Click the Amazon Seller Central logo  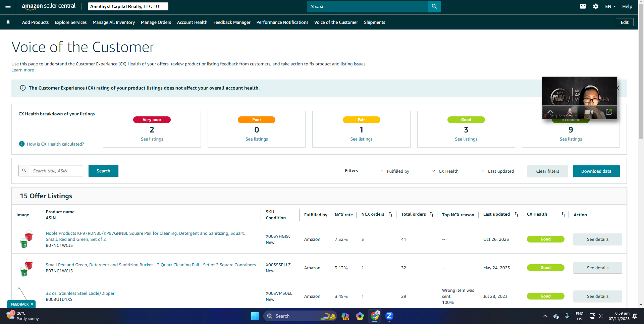49,6
